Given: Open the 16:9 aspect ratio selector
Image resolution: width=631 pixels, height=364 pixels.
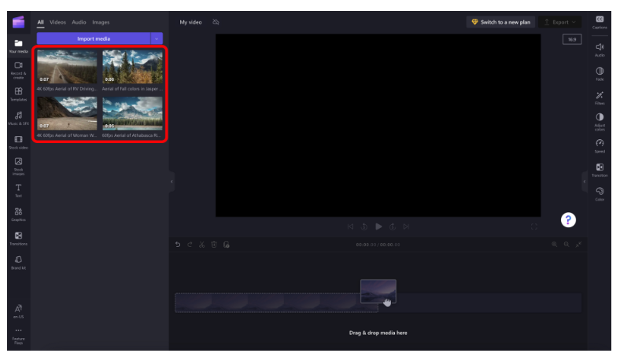Looking at the screenshot, I should [x=572, y=39].
